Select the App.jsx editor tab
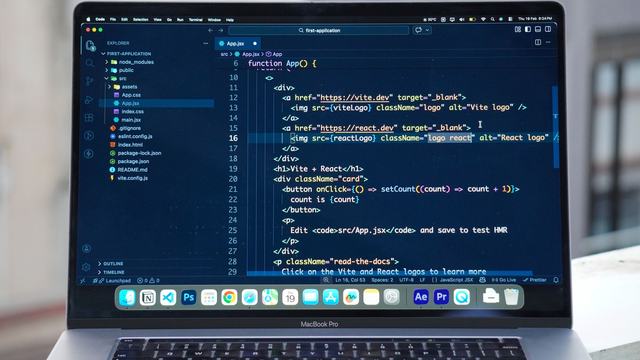Image resolution: width=640 pixels, height=360 pixels. click(238, 43)
